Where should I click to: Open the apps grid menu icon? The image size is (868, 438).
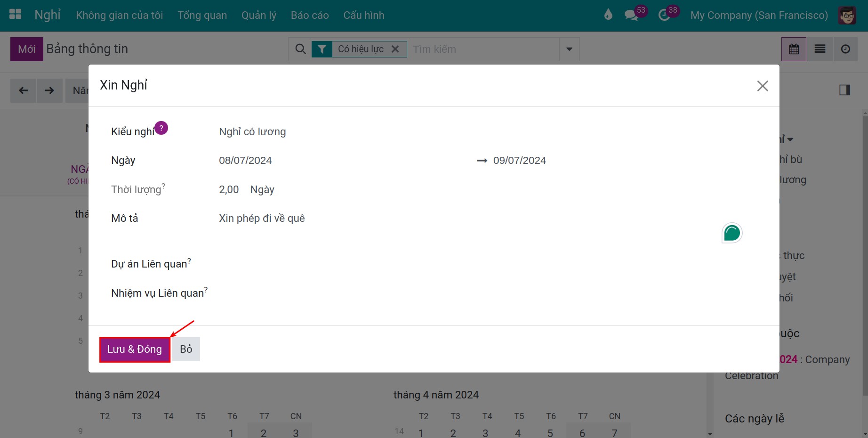(x=16, y=14)
